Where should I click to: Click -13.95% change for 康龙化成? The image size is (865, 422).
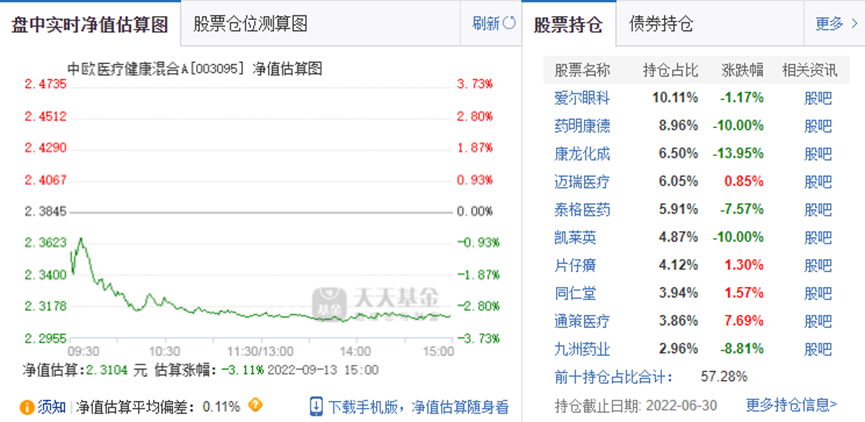[738, 153]
